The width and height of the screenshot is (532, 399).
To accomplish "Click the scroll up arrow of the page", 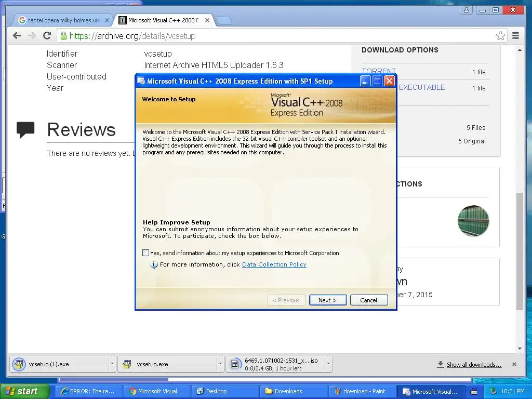I will tap(520, 50).
